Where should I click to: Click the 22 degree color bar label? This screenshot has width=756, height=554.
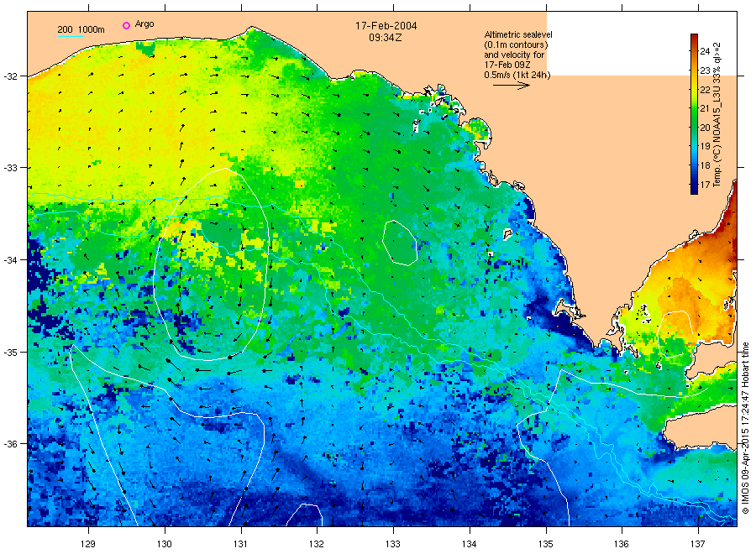[x=705, y=90]
